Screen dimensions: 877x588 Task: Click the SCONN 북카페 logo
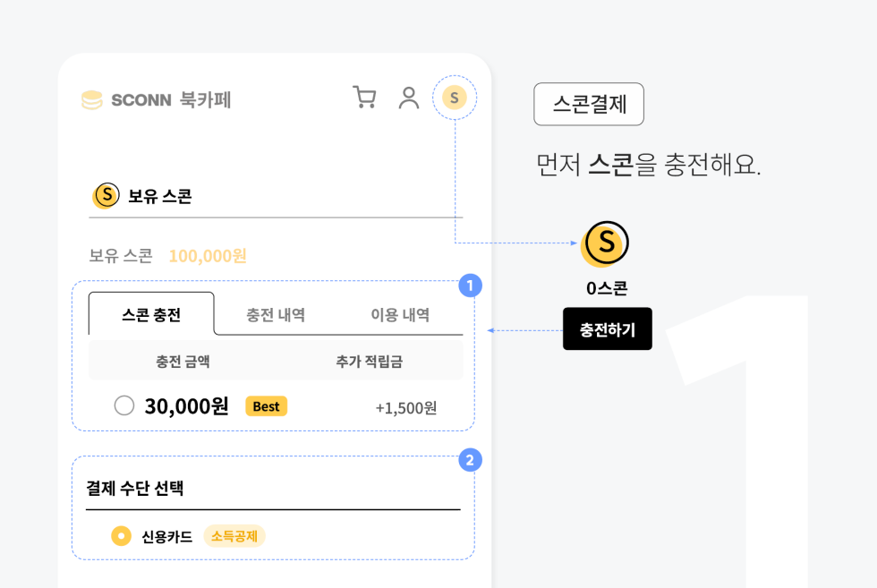[x=156, y=100]
